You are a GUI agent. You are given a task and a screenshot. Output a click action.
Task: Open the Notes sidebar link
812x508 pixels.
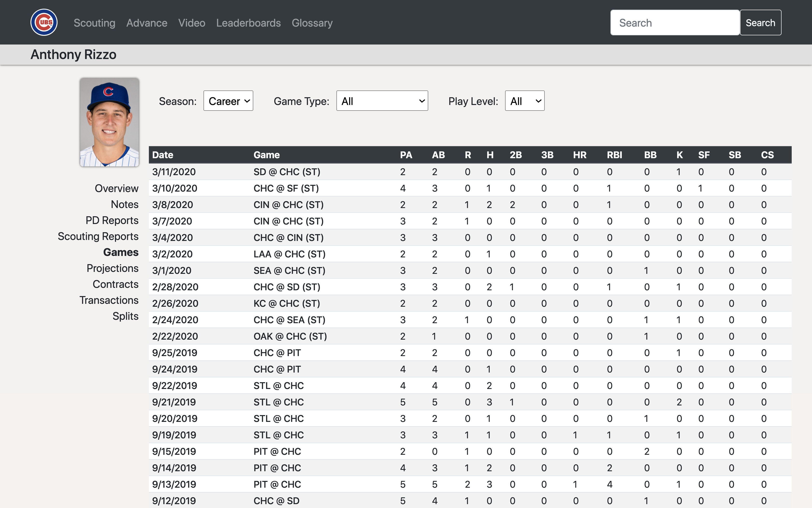[x=124, y=204]
